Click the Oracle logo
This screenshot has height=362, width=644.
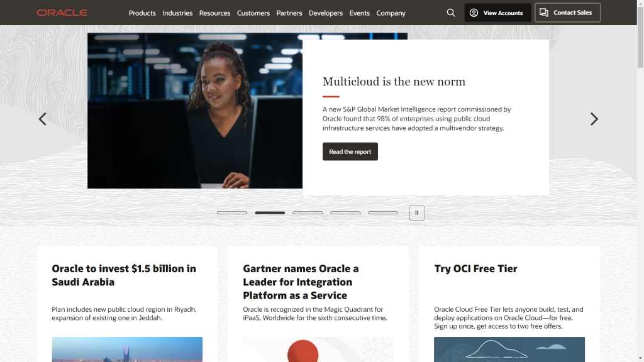tap(62, 13)
